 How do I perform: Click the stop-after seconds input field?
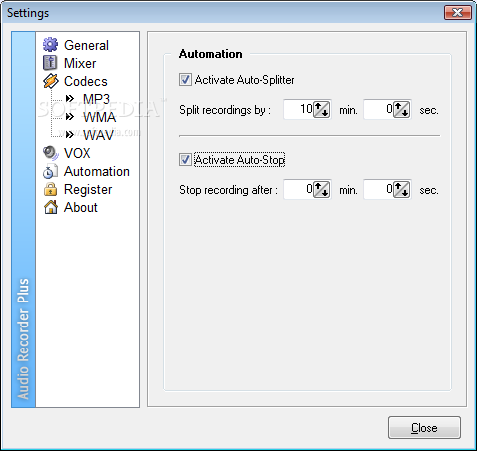pyautogui.click(x=378, y=189)
